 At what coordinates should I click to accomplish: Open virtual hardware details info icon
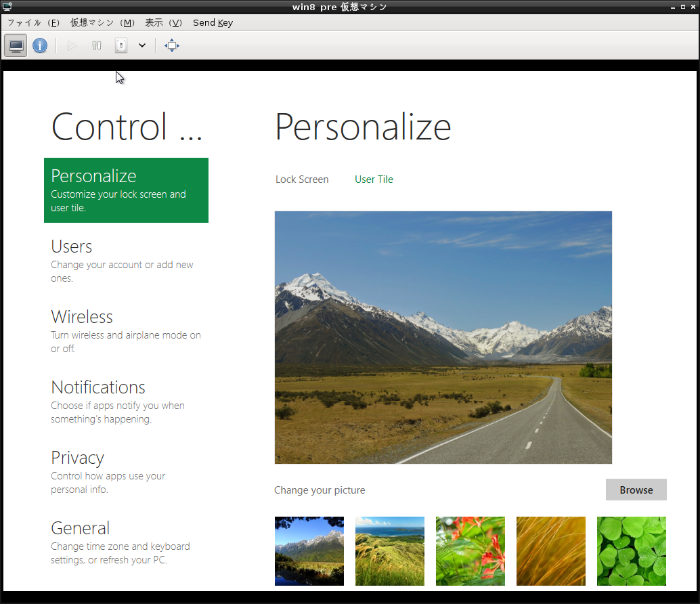point(40,45)
